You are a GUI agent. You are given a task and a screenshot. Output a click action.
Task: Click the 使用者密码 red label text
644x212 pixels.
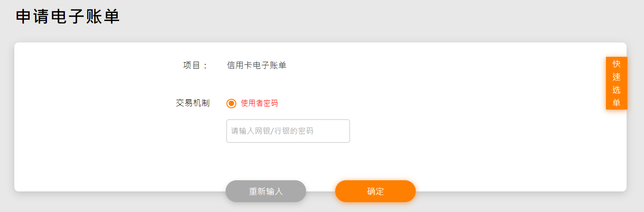pyautogui.click(x=259, y=103)
